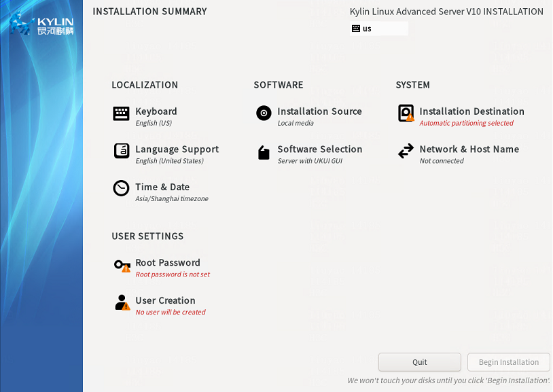Click the 'us' keyboard layout text
Screen dimensions: 553x392
coord(367,29)
